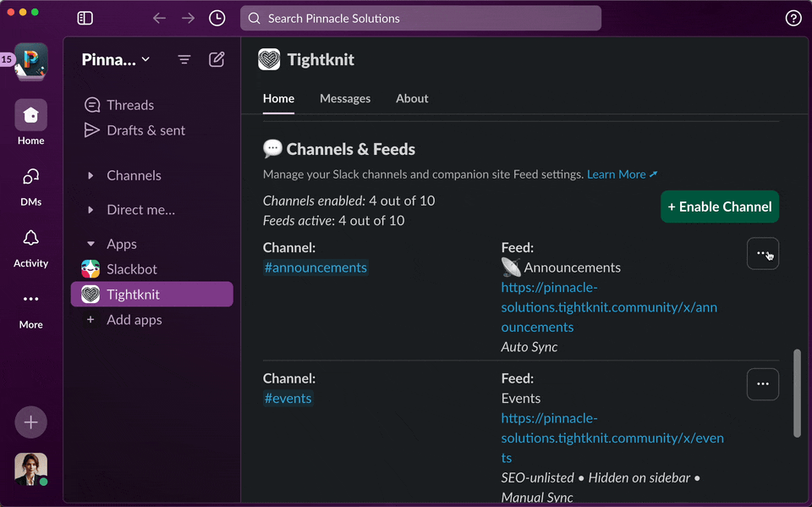This screenshot has height=507, width=812.
Task: Toggle the sidebar panel icon
Action: pyautogui.click(x=85, y=18)
